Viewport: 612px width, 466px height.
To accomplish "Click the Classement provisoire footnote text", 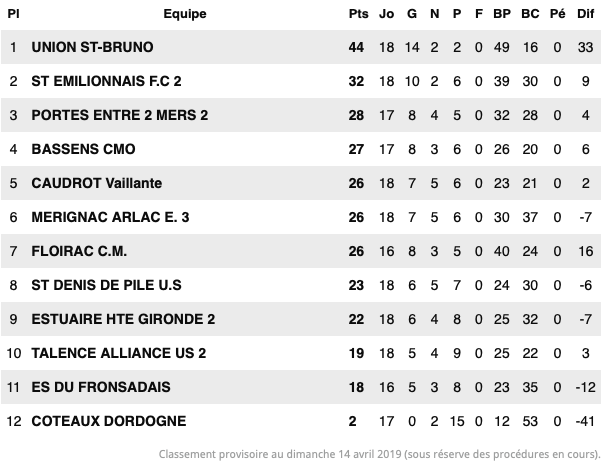I will [x=379, y=454].
